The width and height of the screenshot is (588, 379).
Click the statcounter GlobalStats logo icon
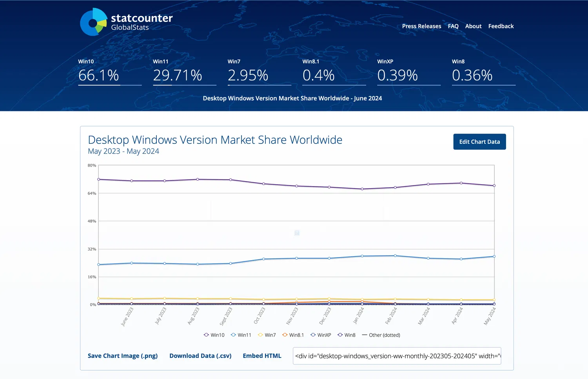(x=94, y=22)
